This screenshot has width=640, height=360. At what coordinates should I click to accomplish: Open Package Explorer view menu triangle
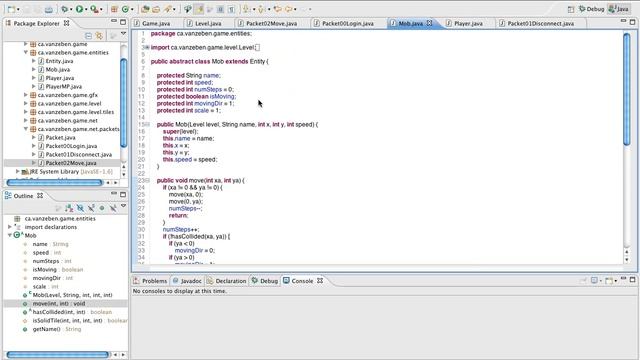123,34
